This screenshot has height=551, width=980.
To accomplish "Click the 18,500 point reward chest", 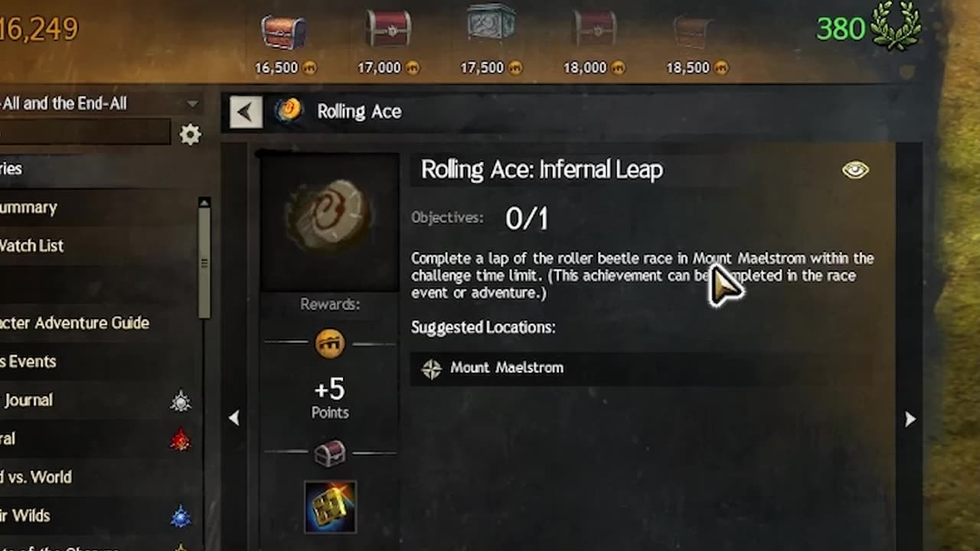I will (693, 32).
